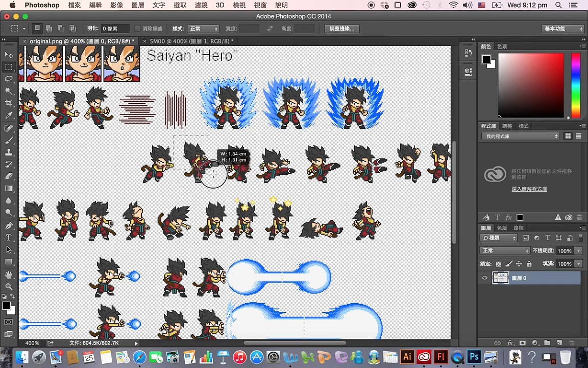
Task: Select the Move tool
Action: 9,55
